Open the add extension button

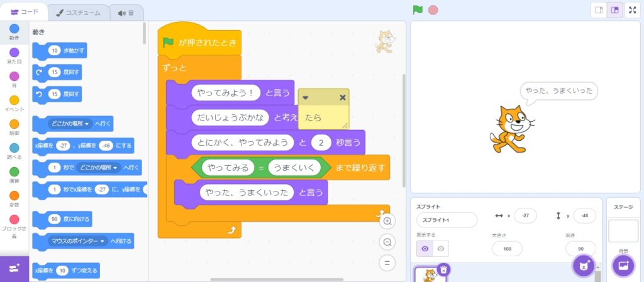tap(14, 268)
